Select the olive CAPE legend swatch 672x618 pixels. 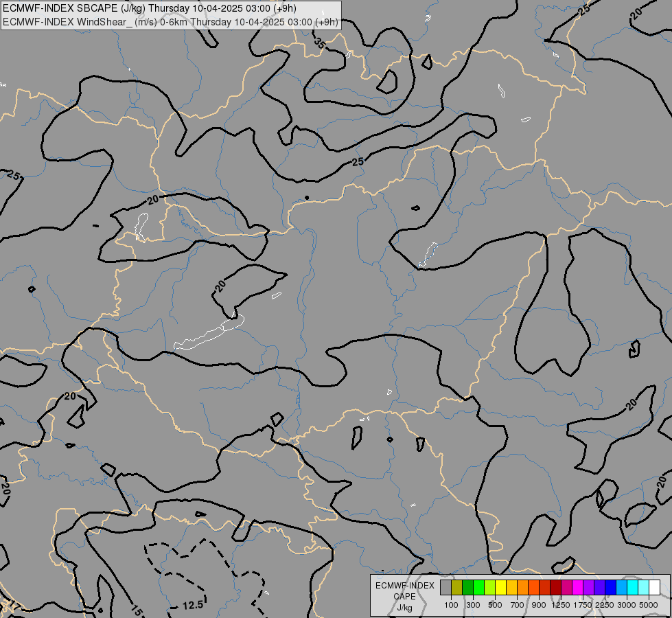[457, 587]
